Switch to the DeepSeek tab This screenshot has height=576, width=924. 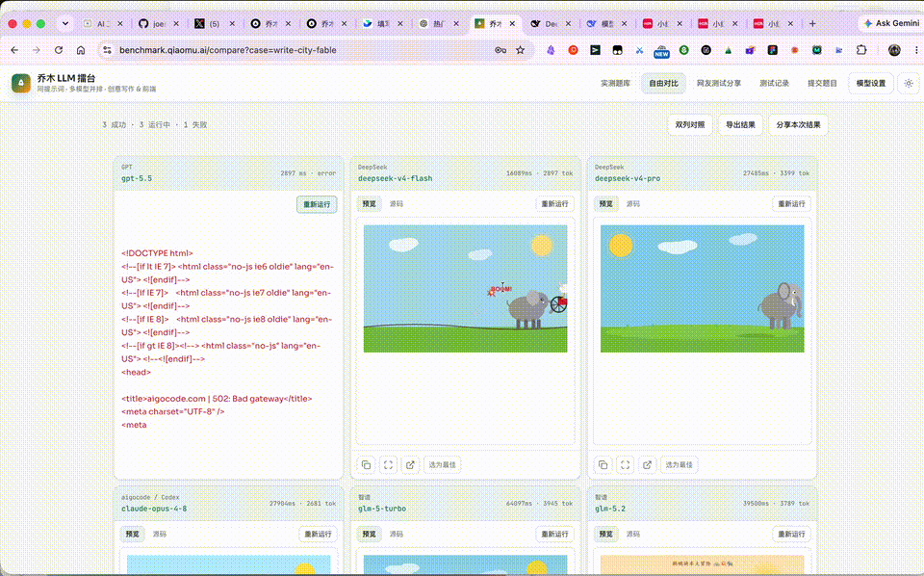tap(551, 23)
